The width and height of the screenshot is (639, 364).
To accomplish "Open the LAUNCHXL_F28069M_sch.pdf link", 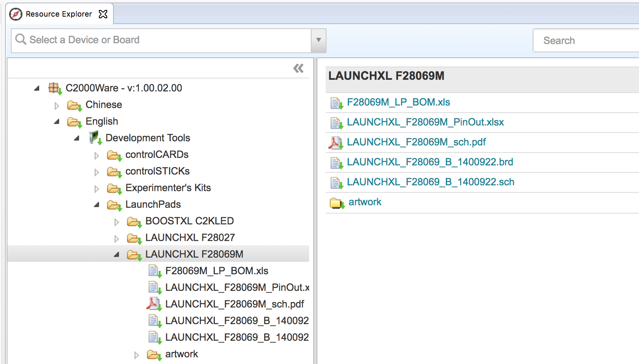I will point(416,142).
